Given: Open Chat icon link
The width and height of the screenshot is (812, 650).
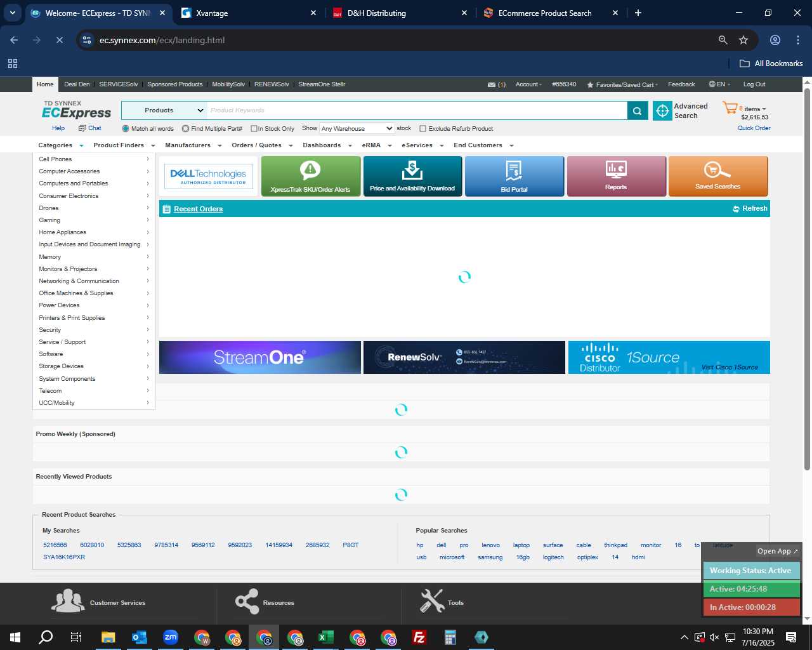Looking at the screenshot, I should (x=90, y=128).
